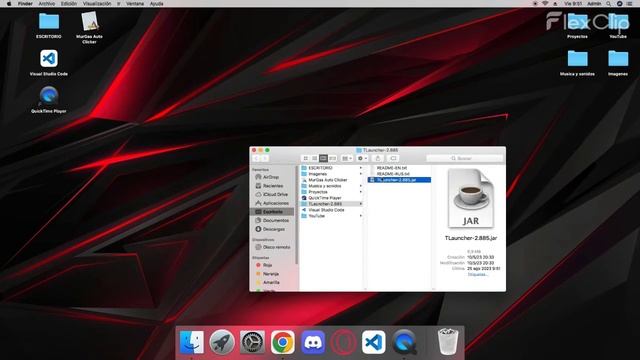
Task: Open Finder from the Dock
Action: click(x=191, y=342)
